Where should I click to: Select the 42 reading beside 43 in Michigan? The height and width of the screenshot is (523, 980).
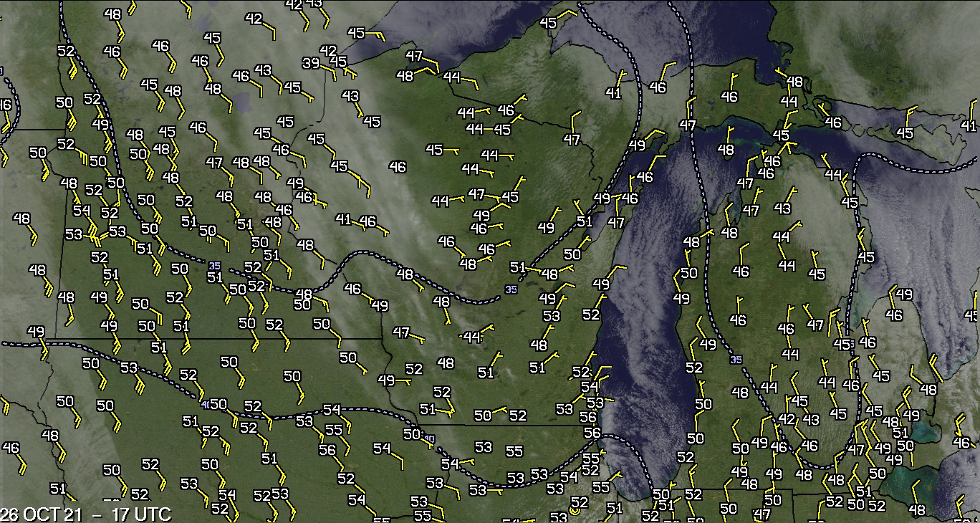coord(787,419)
